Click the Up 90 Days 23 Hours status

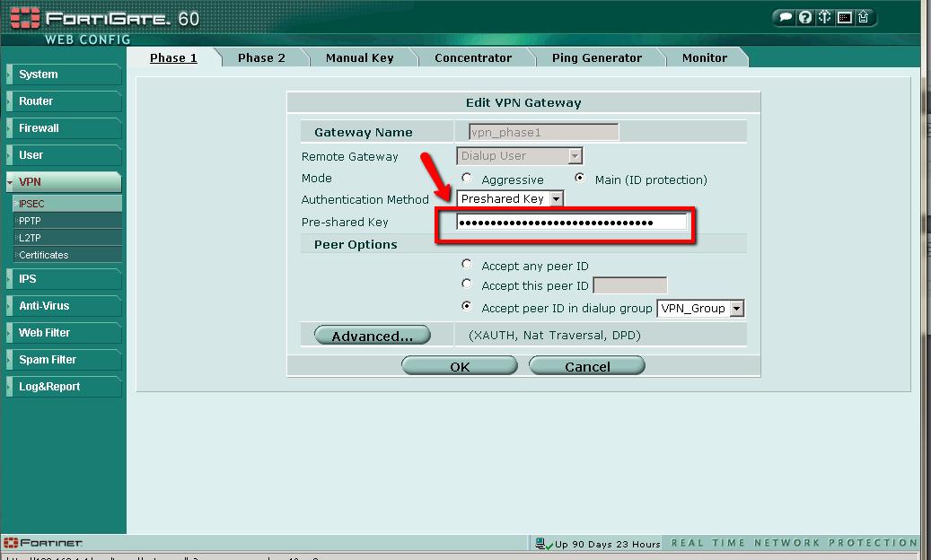pos(608,544)
